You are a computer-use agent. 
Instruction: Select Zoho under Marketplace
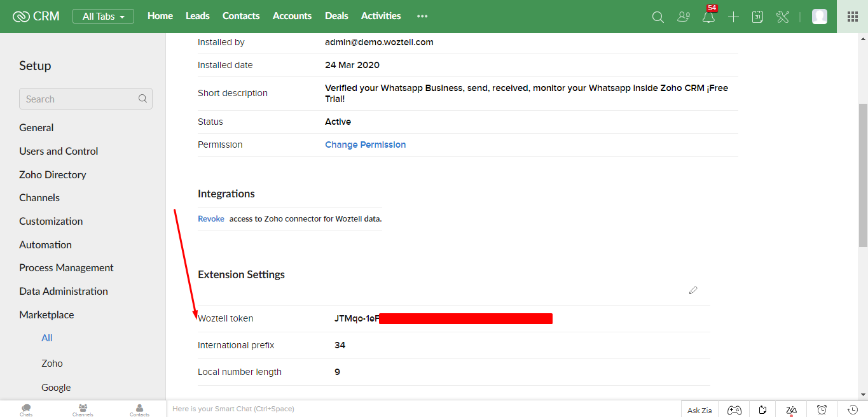tap(52, 363)
